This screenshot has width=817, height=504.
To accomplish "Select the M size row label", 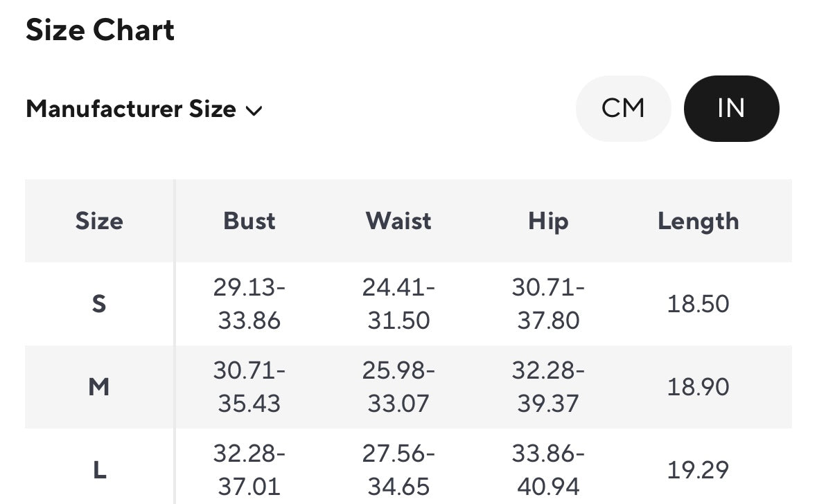I will pyautogui.click(x=99, y=387).
